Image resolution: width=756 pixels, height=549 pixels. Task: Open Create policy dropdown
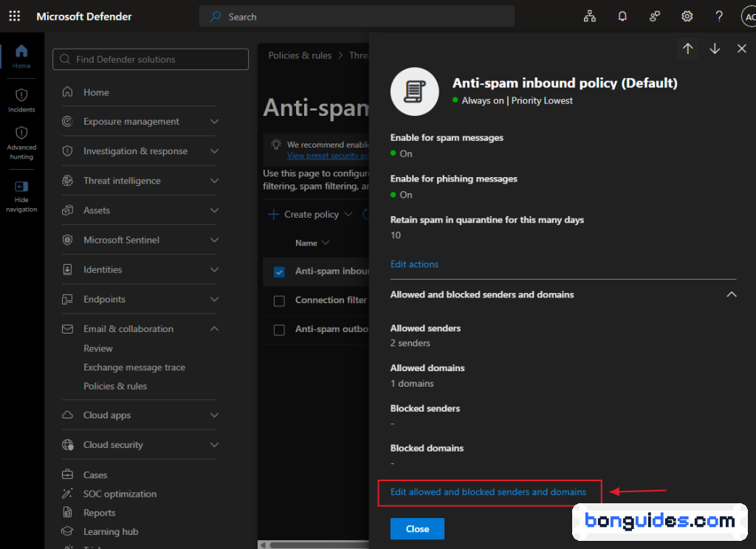[x=311, y=215]
